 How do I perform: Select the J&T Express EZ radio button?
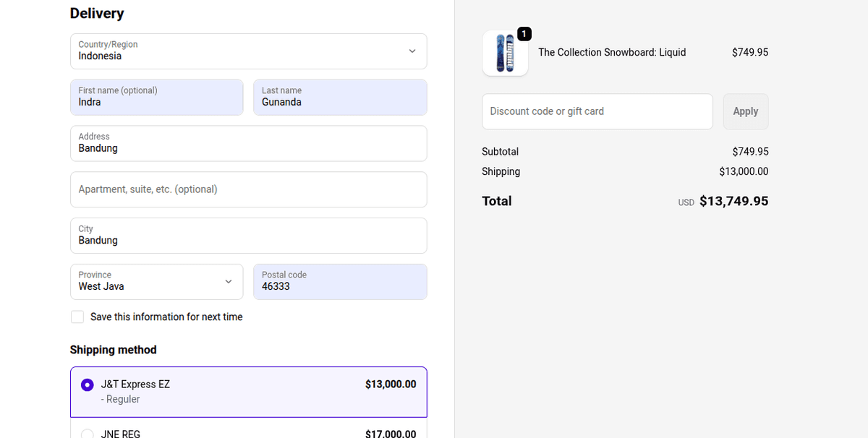(88, 385)
